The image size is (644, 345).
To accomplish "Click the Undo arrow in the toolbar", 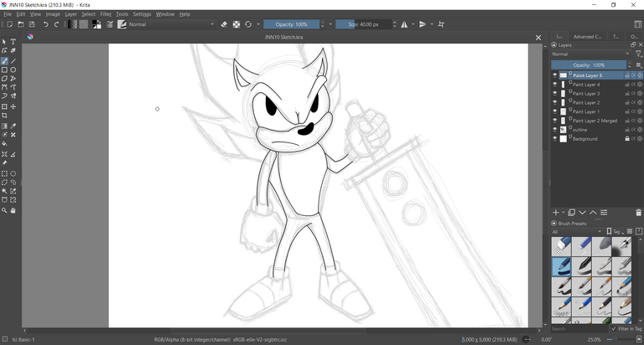I will (x=45, y=24).
